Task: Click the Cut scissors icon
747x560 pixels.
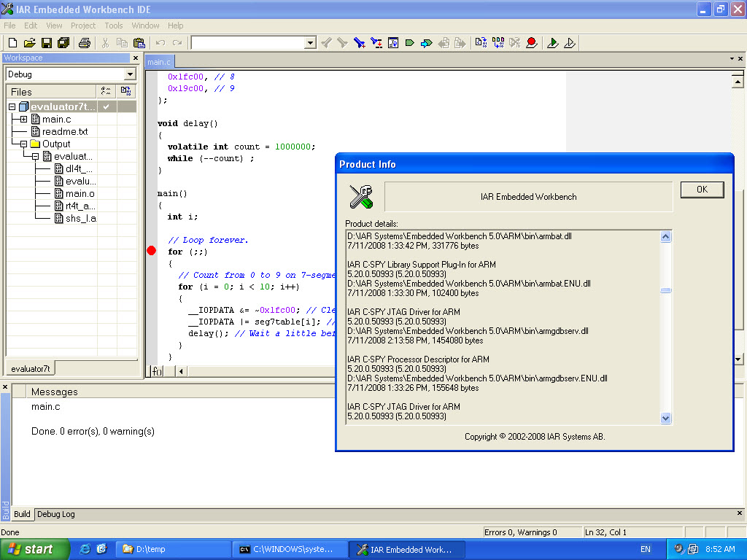Action: [105, 43]
